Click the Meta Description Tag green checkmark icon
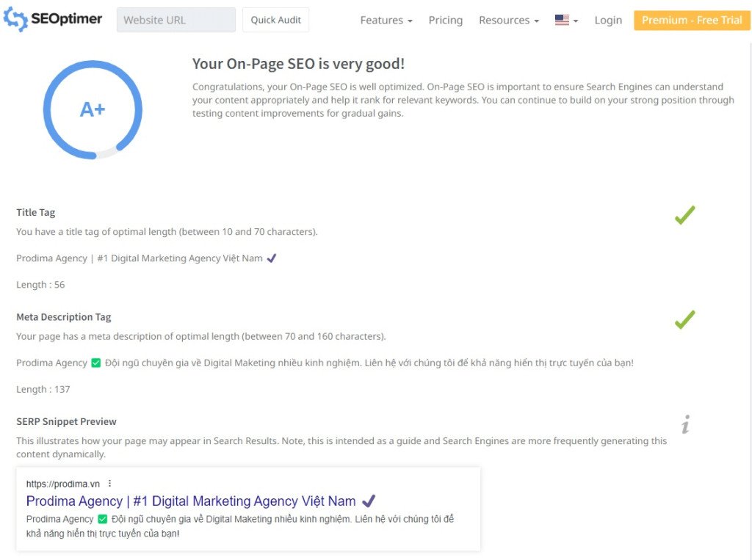 684,320
